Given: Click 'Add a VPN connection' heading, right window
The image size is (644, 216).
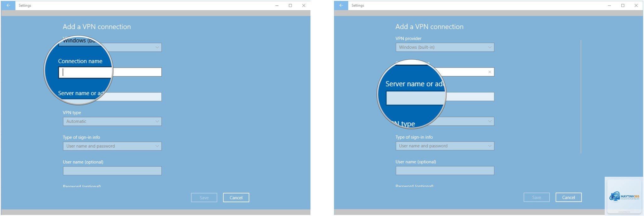Looking at the screenshot, I should tap(430, 27).
